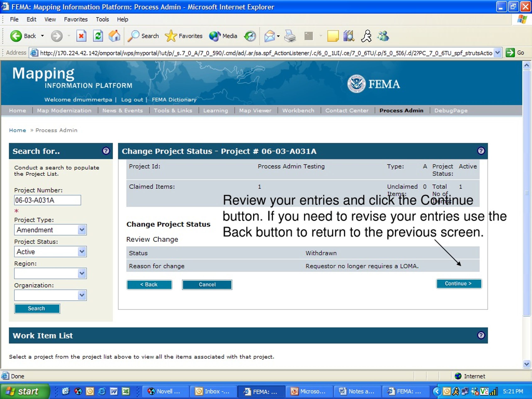Open the DebugPage tab
This screenshot has width=532, height=399.
click(x=451, y=110)
